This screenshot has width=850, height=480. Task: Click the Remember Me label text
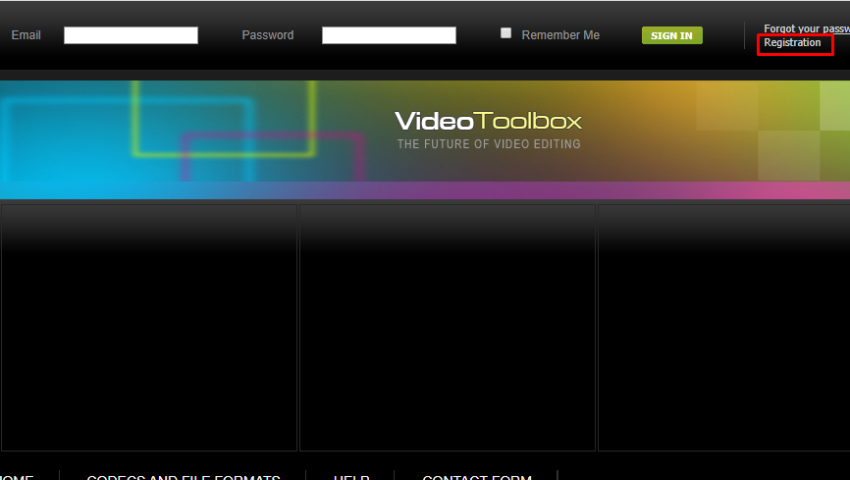tap(560, 35)
